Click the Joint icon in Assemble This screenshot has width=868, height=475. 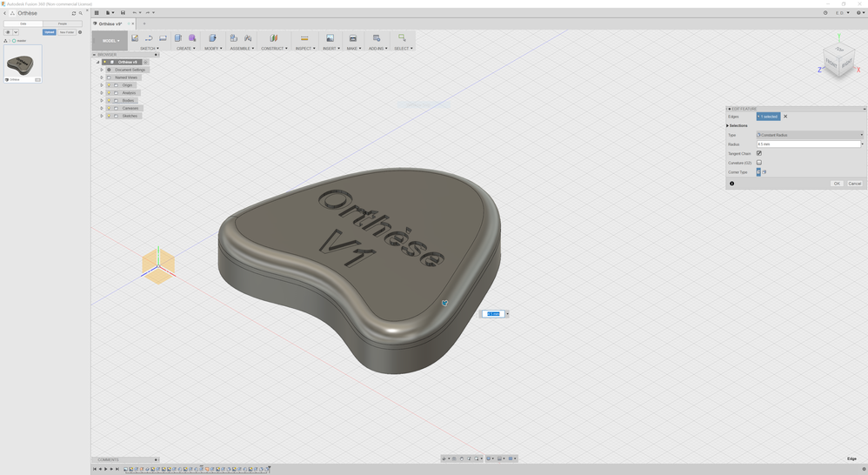click(x=248, y=38)
